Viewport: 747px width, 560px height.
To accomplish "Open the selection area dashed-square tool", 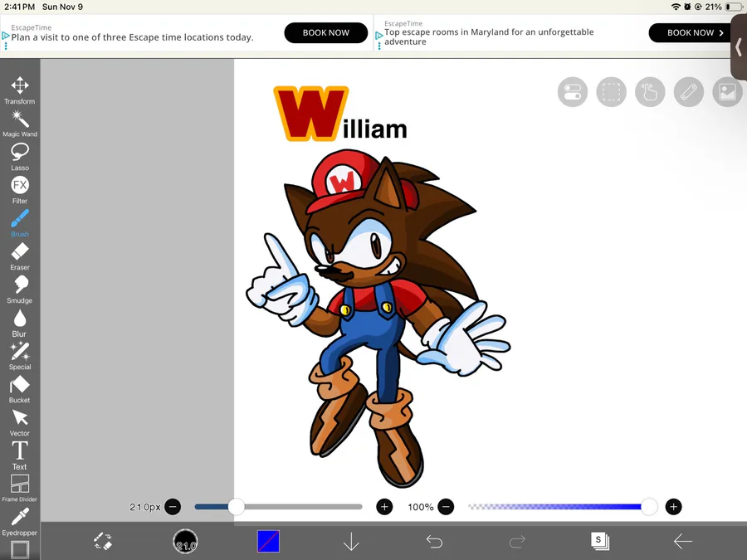I will click(611, 92).
